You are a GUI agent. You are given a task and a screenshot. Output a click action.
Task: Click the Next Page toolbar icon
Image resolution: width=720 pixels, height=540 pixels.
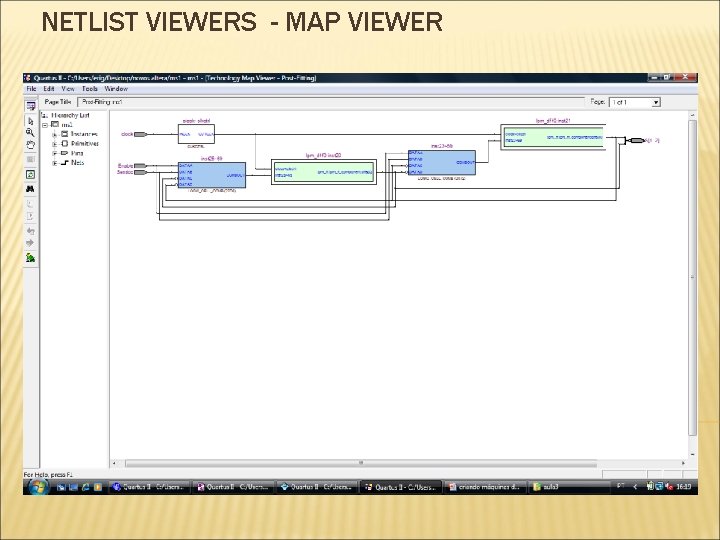[31, 216]
